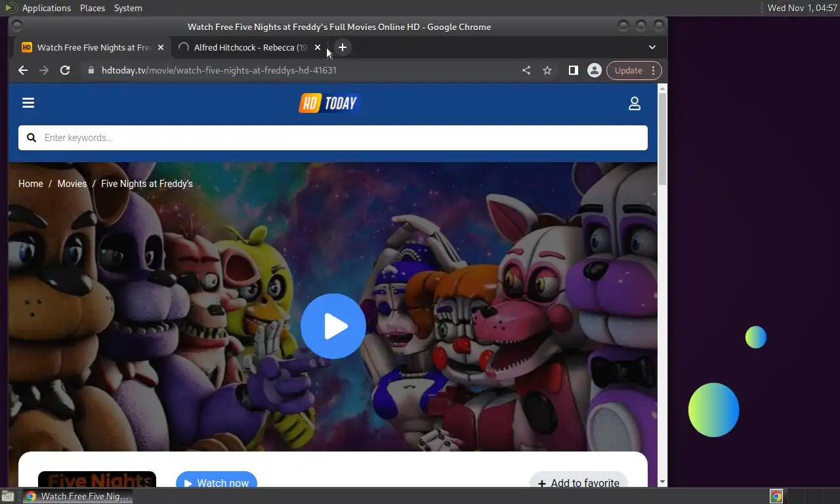The width and height of the screenshot is (840, 504).
Task: Click the Chrome taskbar window button
Action: point(77,496)
